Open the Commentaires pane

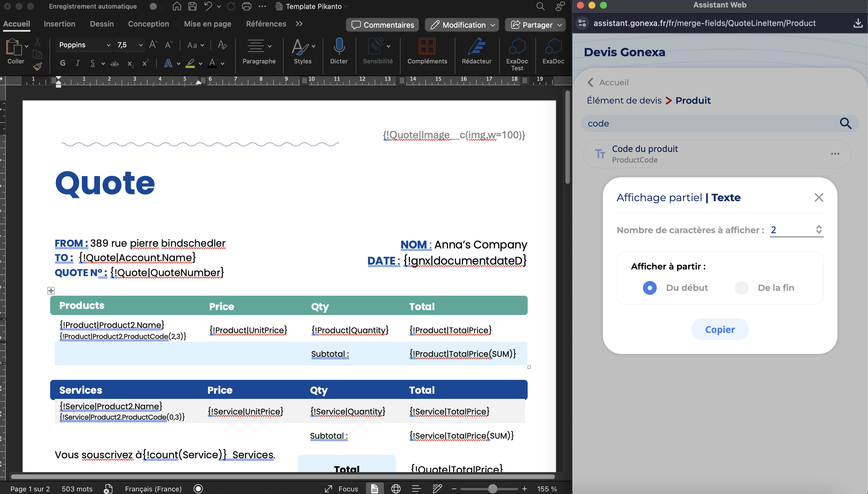click(382, 25)
